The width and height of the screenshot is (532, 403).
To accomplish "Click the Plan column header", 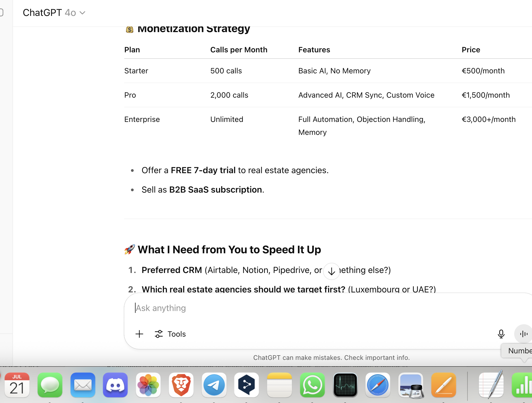I will (132, 50).
